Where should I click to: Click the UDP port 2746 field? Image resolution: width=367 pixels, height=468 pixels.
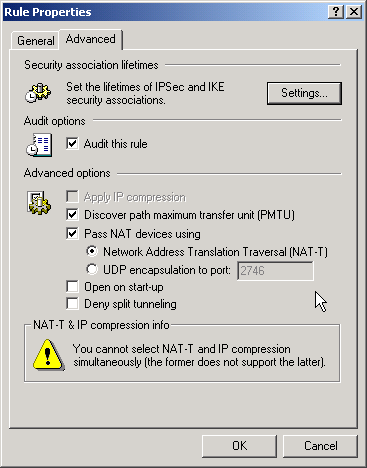[x=275, y=271]
